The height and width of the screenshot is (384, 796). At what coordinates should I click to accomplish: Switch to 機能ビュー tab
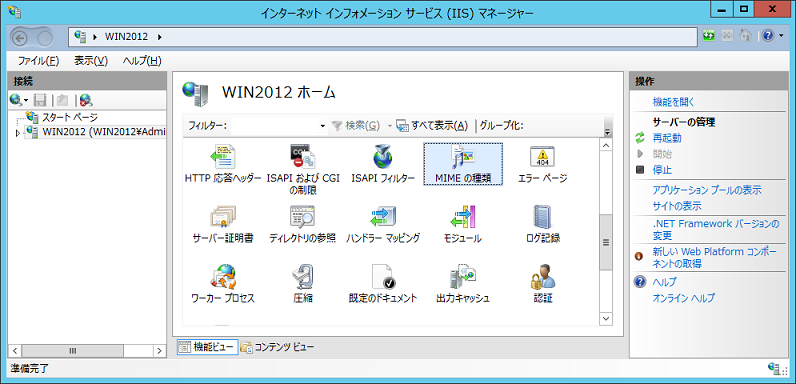pyautogui.click(x=207, y=347)
